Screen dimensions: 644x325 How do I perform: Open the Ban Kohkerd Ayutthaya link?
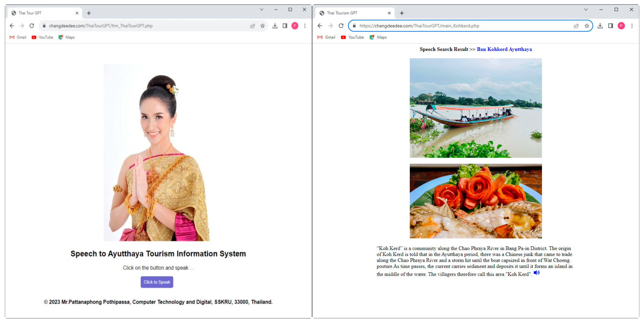tap(504, 49)
